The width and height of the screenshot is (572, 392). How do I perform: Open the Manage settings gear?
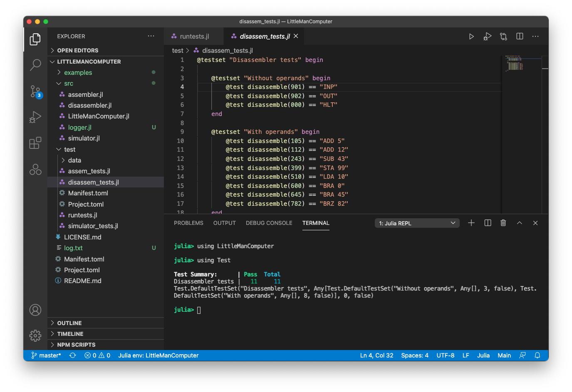(x=35, y=335)
